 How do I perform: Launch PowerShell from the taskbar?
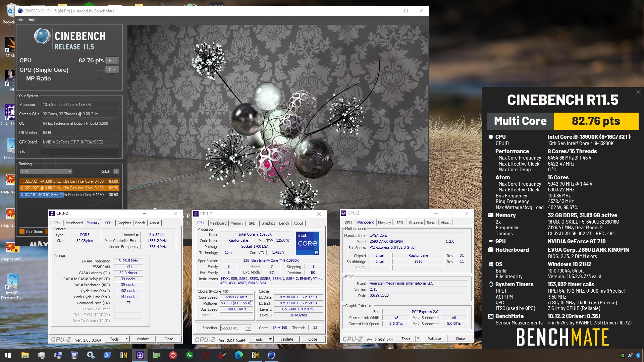coord(107,355)
